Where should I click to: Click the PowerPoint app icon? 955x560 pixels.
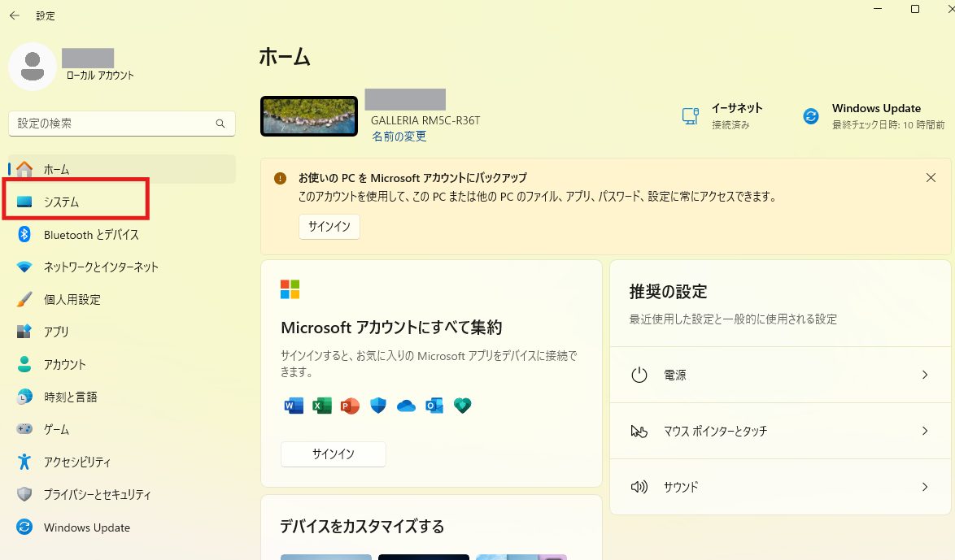(350, 406)
